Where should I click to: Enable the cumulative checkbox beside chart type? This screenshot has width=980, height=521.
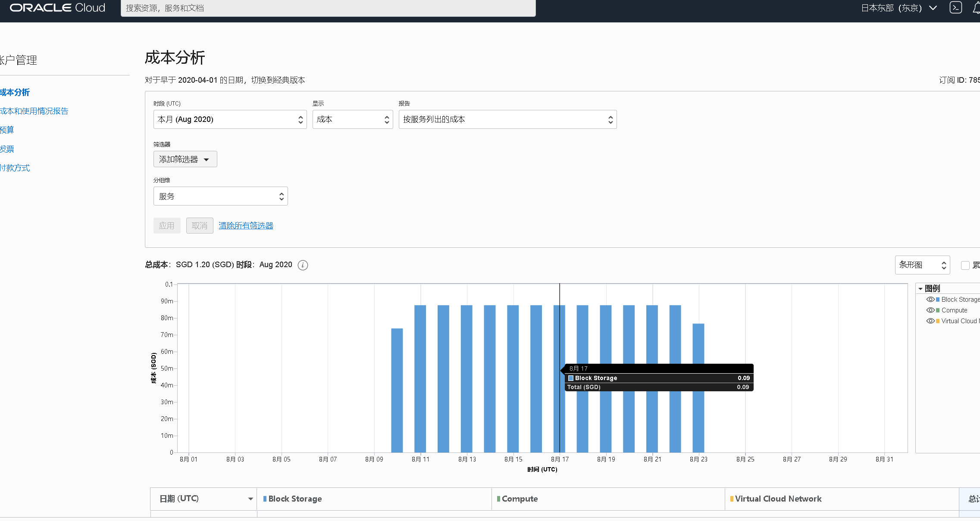pos(965,265)
